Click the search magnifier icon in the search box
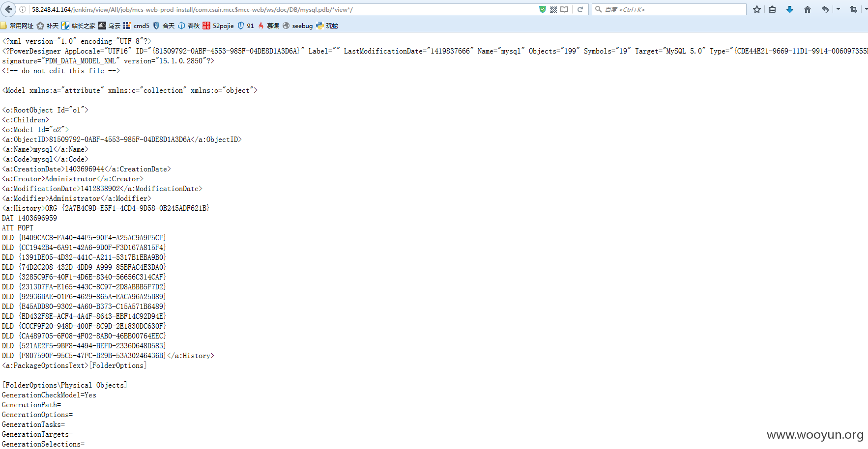 click(598, 9)
